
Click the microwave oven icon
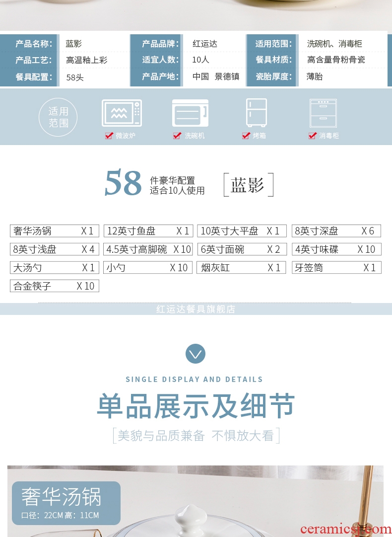pos(122,113)
